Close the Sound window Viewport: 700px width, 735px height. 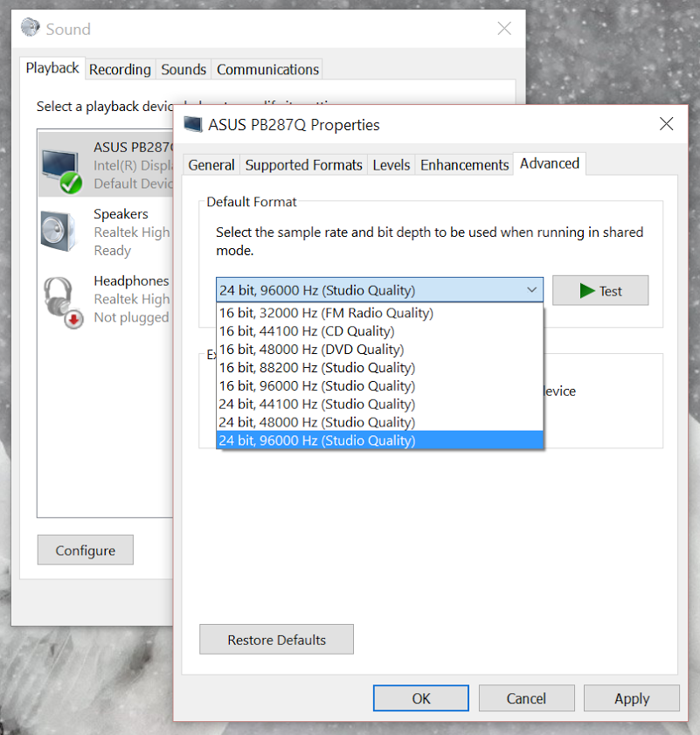[x=504, y=29]
